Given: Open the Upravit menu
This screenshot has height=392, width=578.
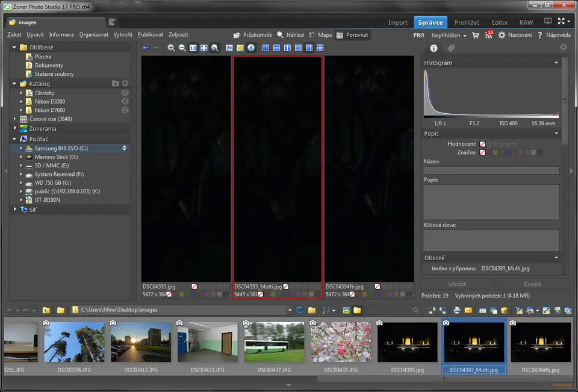Looking at the screenshot, I should click(x=35, y=35).
